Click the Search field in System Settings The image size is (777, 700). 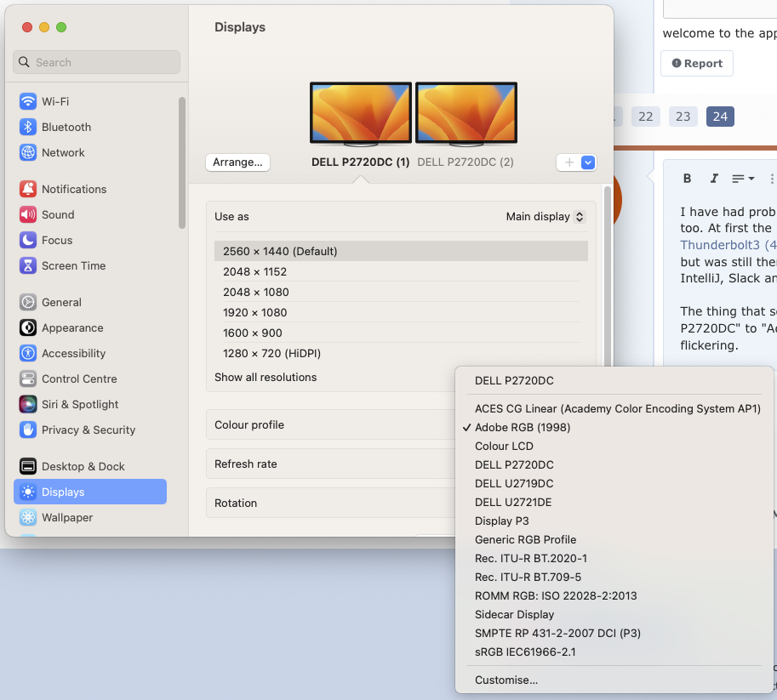(97, 62)
